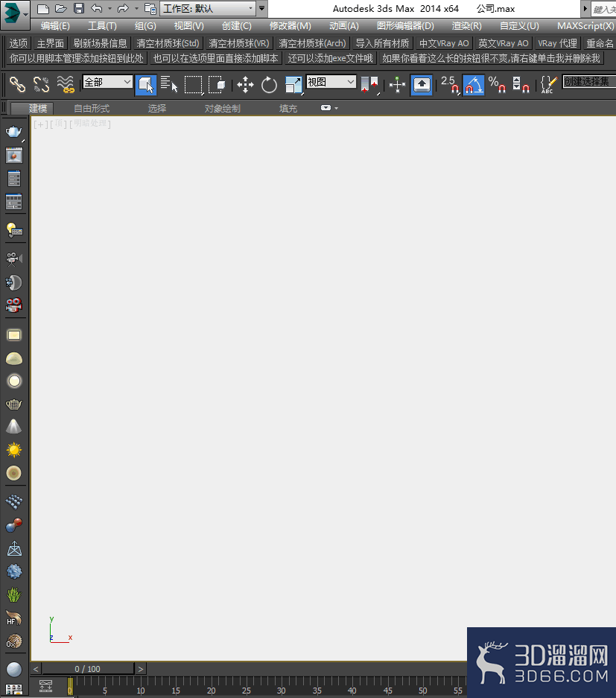Click the light lister bulb icon

14,229
